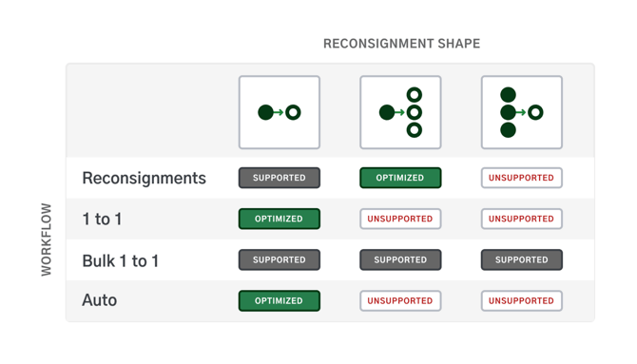Click one-to-many Unsupported badge in Auto row

[400, 301]
